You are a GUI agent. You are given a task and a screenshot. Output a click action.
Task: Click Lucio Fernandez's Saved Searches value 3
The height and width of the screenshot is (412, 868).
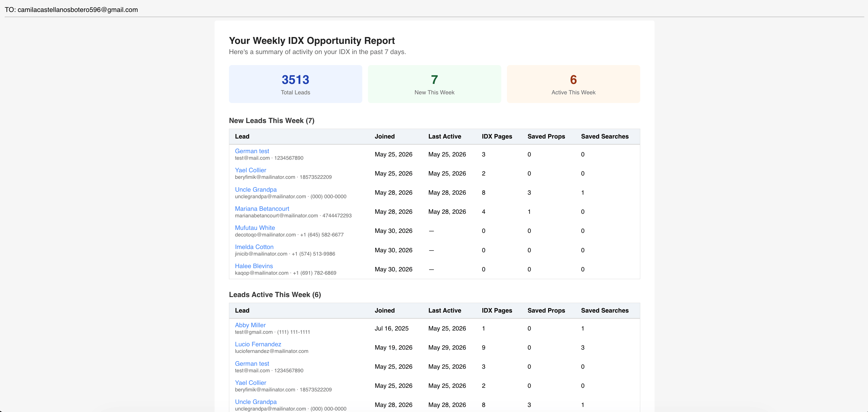point(583,348)
